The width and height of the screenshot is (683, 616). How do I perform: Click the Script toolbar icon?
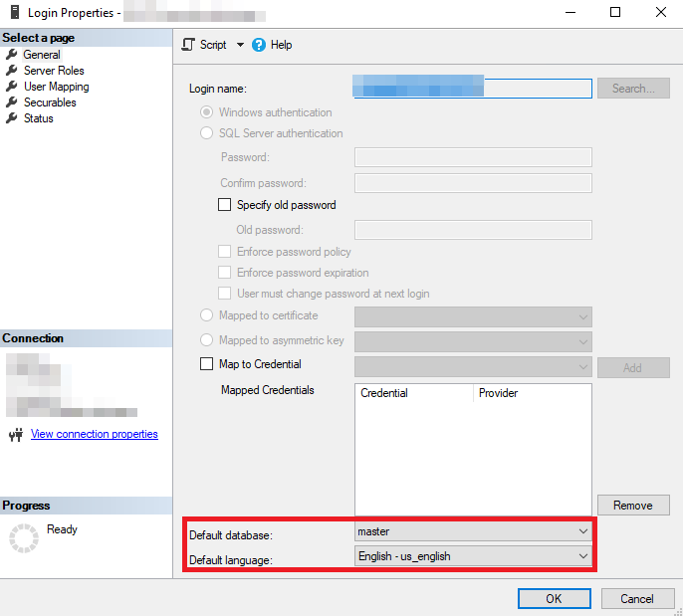[188, 45]
